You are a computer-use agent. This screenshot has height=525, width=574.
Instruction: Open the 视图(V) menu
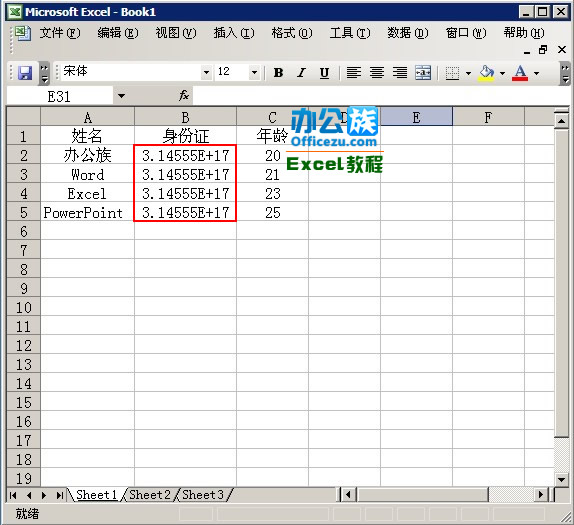click(x=176, y=33)
